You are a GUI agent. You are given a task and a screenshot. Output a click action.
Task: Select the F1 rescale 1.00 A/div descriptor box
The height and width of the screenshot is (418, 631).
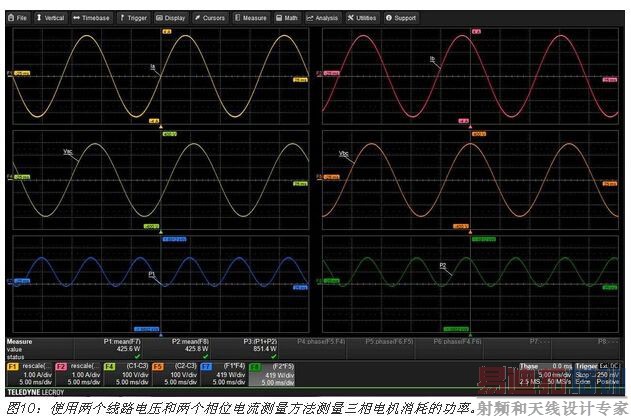pos(30,374)
